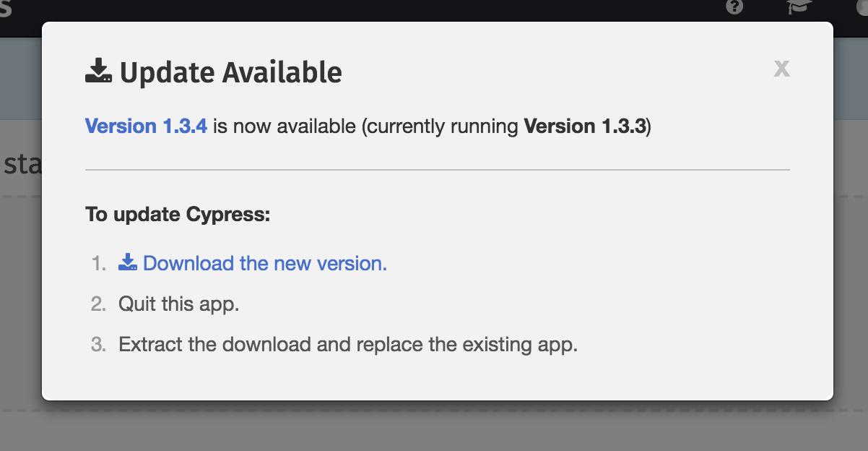Click the Update Available heading
The image size is (868, 451).
pos(233,72)
